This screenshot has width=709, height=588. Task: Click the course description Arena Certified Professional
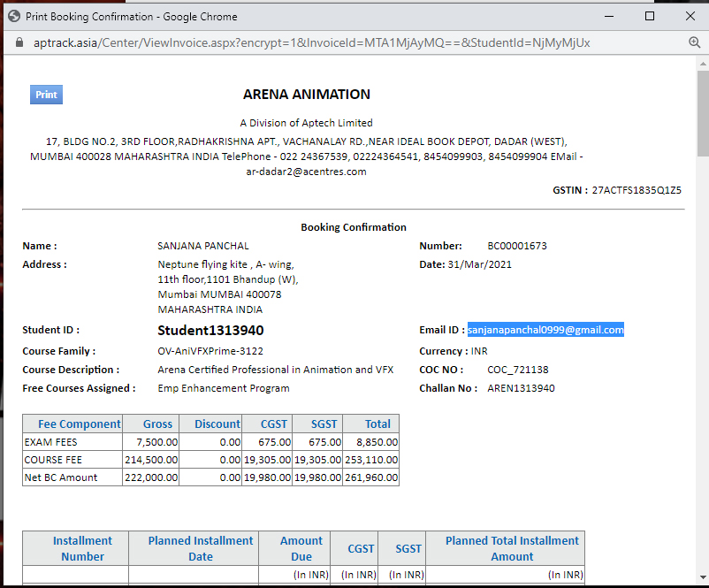pos(275,370)
